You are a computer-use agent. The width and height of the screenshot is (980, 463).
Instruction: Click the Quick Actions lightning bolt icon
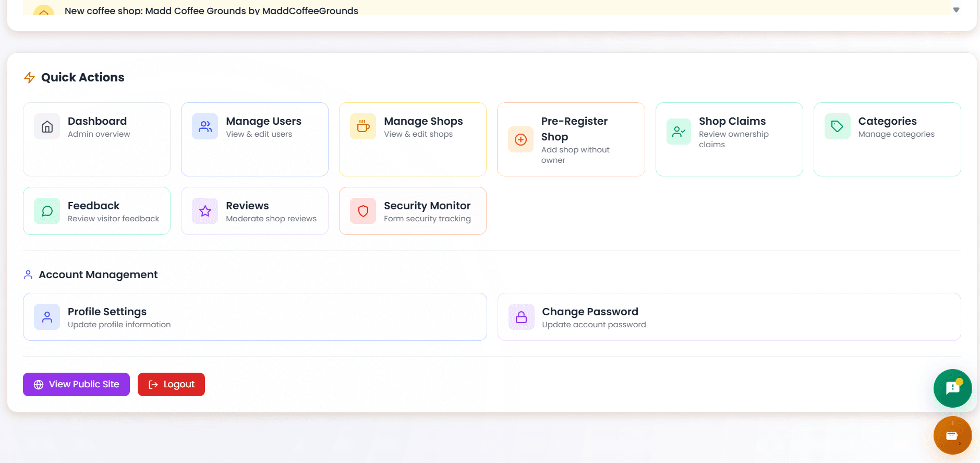pyautogui.click(x=29, y=77)
